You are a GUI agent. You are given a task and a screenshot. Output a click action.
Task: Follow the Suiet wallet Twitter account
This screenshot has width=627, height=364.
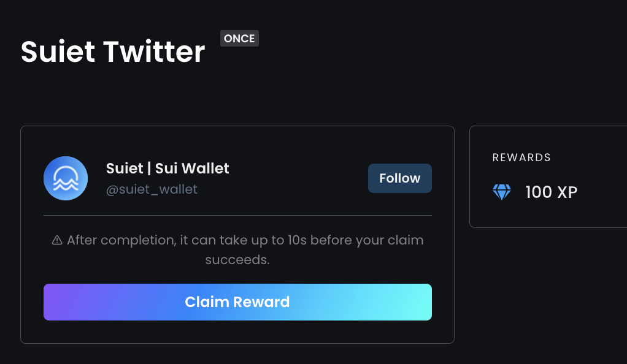coord(400,178)
